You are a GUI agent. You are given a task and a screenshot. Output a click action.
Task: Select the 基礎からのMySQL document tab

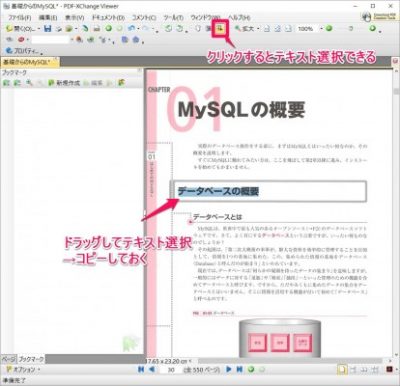26,62
